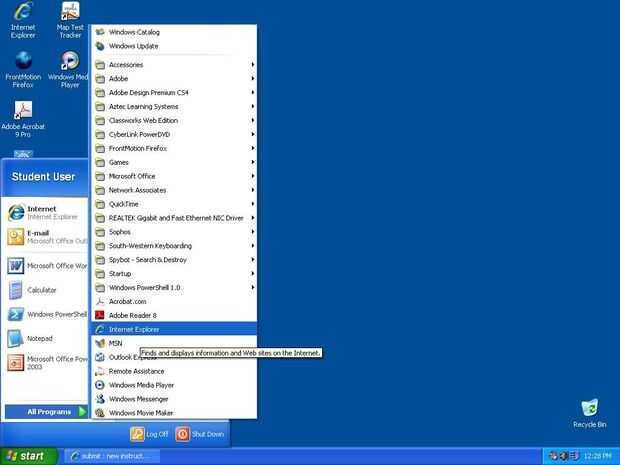Open the Recycle Bin on the desktop
This screenshot has height=465, width=620.
click(x=590, y=408)
